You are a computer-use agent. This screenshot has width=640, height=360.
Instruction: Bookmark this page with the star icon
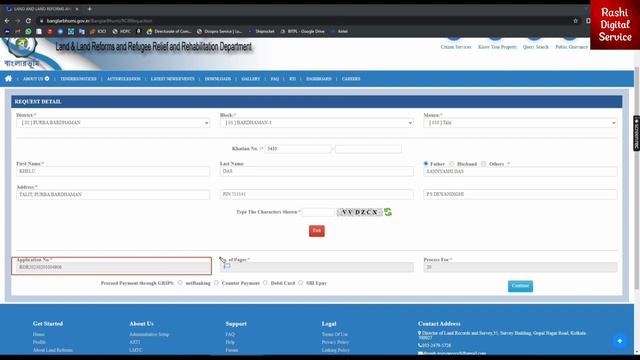pos(576,20)
